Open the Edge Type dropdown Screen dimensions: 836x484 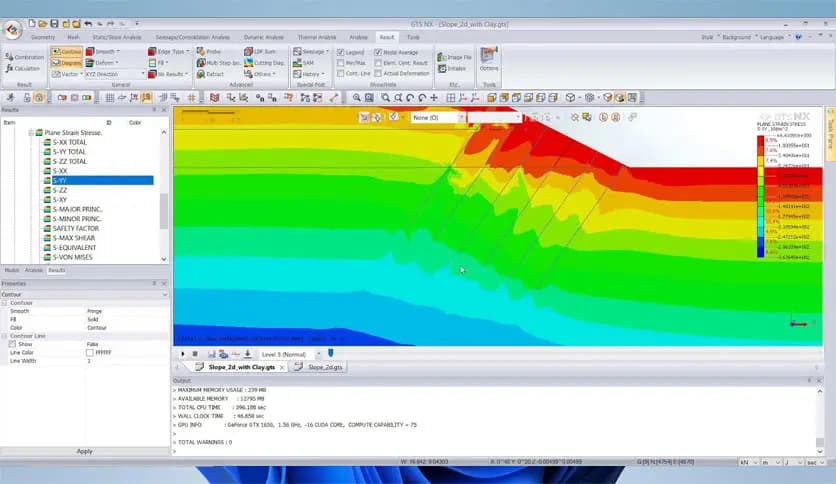168,52
